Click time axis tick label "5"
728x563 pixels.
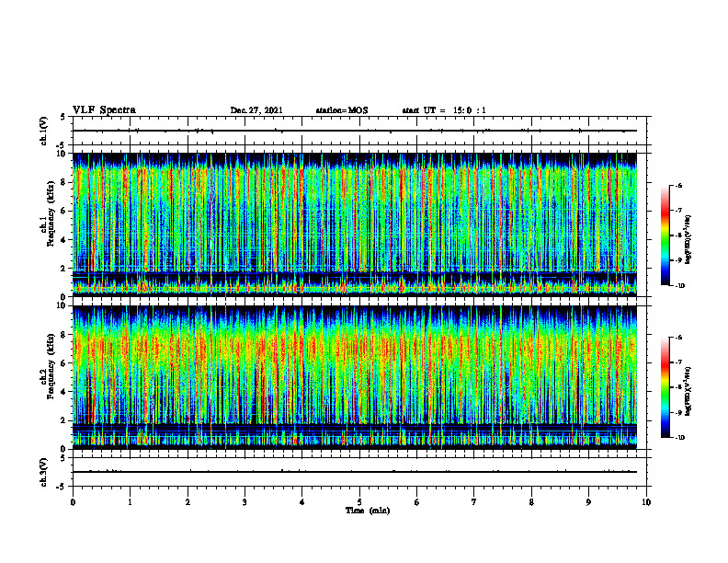coord(359,502)
